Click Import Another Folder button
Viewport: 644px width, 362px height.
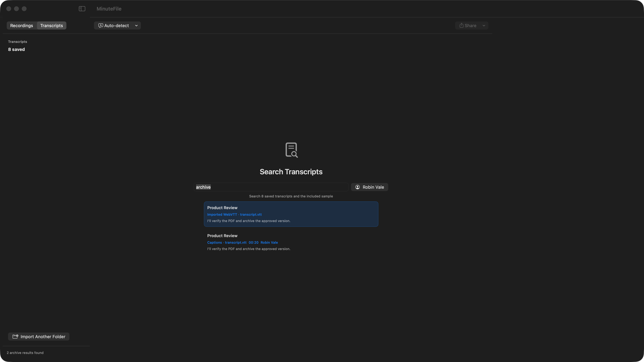39,337
